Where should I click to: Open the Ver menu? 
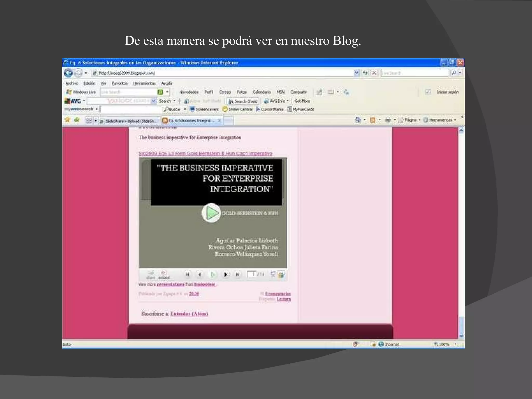[x=103, y=83]
